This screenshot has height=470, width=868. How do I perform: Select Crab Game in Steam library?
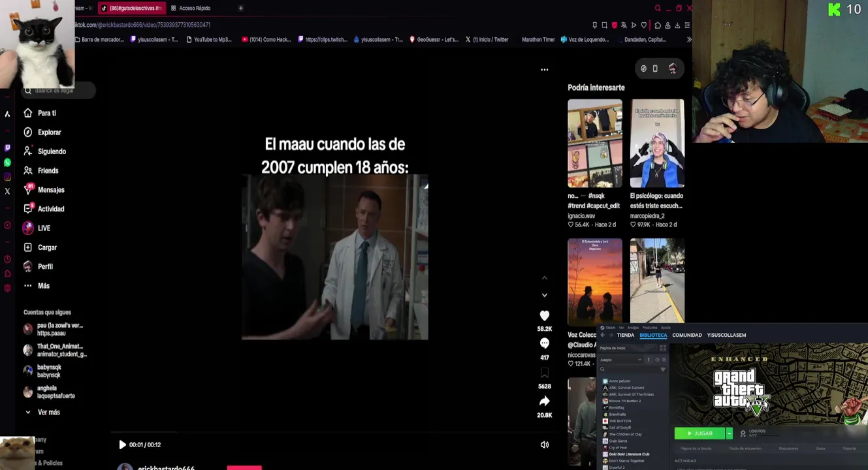pyautogui.click(x=615, y=441)
